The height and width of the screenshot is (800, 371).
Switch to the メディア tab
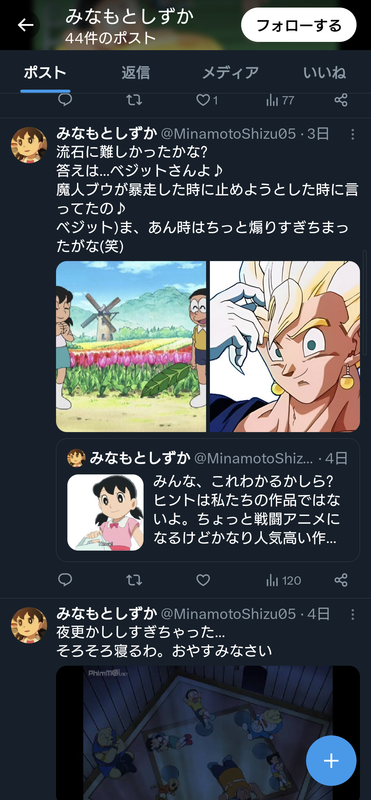[230, 72]
